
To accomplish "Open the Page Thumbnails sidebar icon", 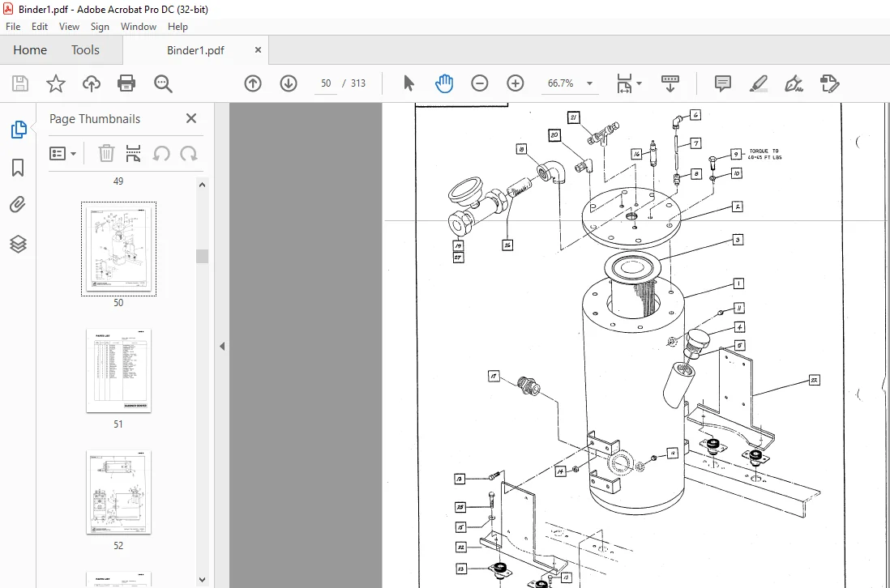I will [18, 130].
